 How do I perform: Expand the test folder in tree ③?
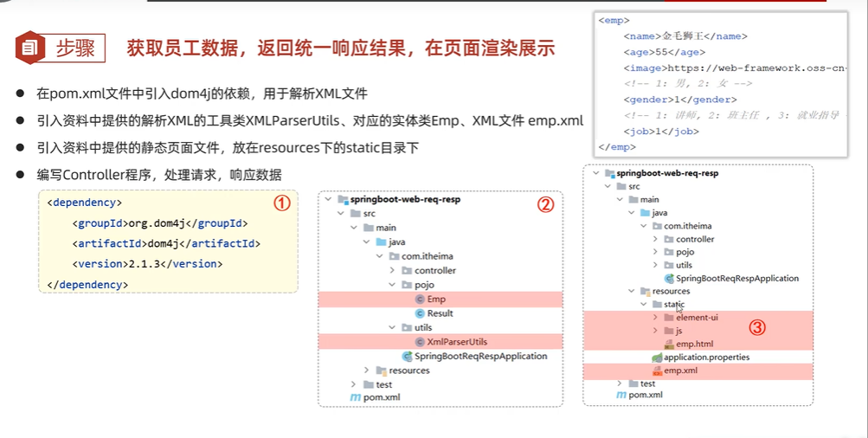click(620, 383)
